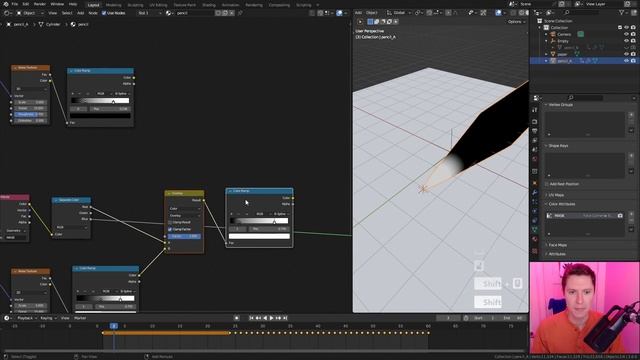
Task: Open the Slot 1 material dropdown
Action: click(x=149, y=13)
